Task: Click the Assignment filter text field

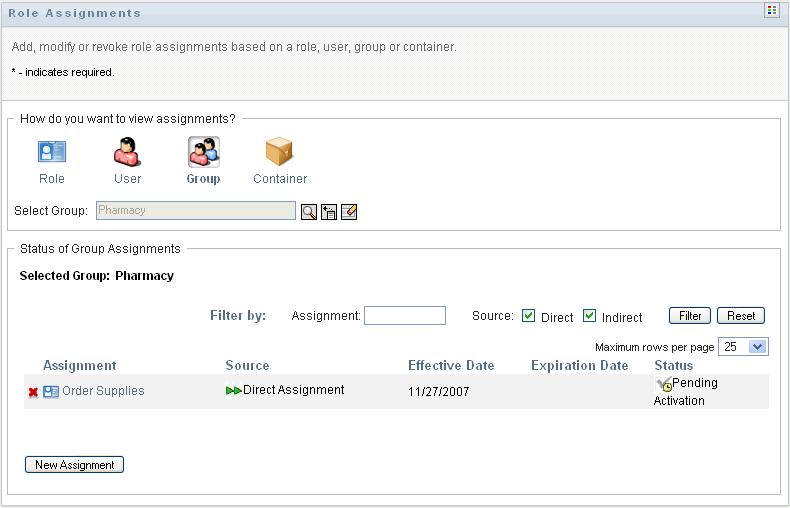Action: click(x=405, y=316)
